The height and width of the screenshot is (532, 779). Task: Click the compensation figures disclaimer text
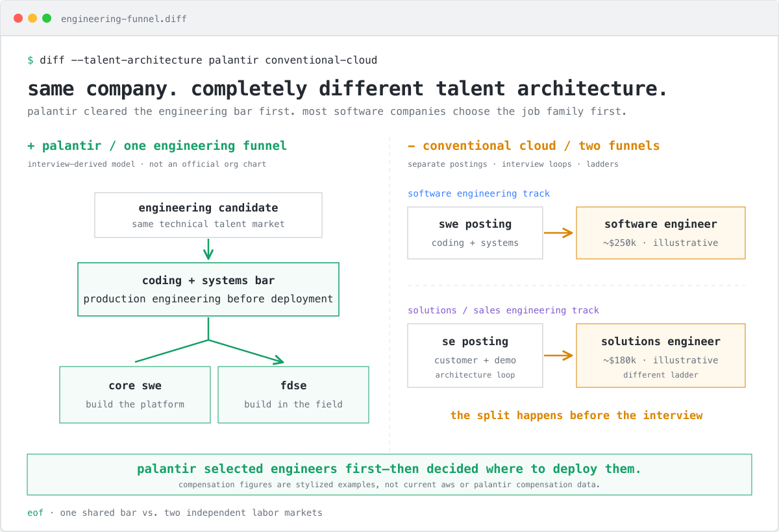tap(389, 485)
